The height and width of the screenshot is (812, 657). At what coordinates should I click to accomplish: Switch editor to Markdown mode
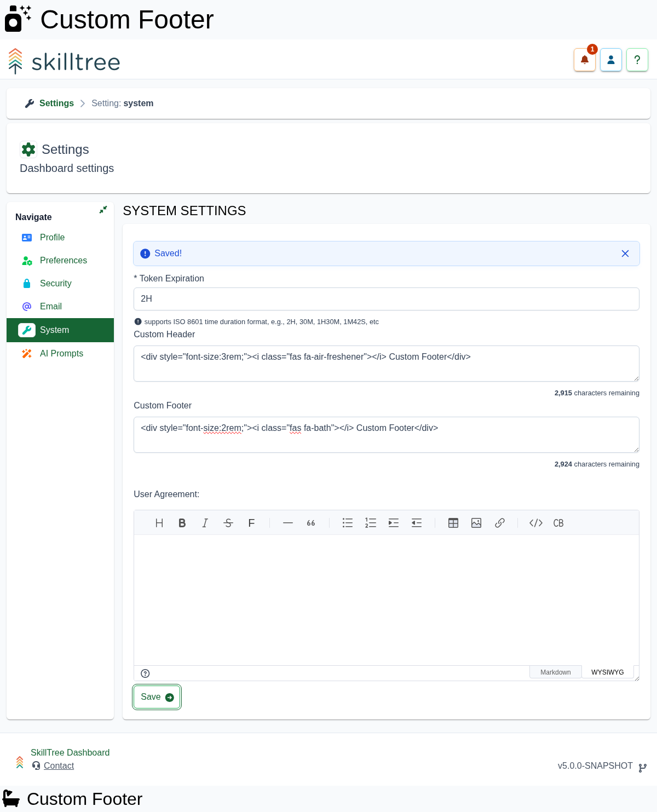tap(555, 672)
